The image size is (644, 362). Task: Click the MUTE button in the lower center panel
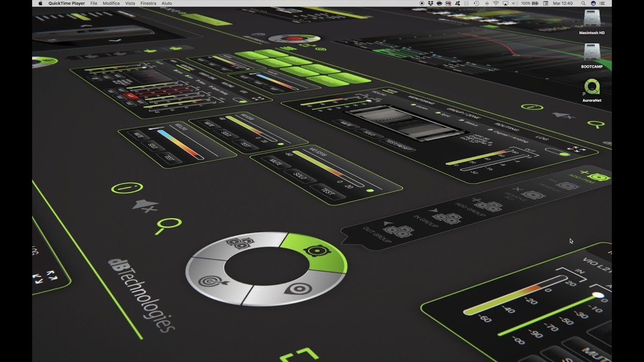[275, 163]
